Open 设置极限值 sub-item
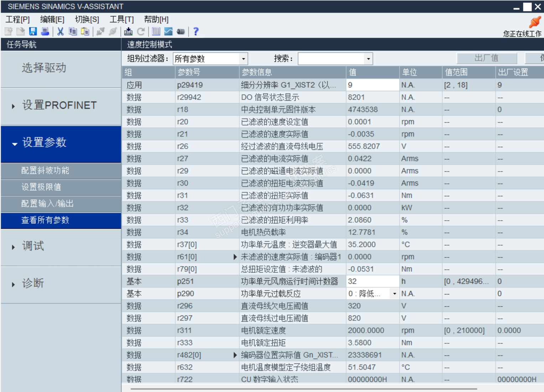Viewport: 544px width, 392px height. click(x=61, y=187)
